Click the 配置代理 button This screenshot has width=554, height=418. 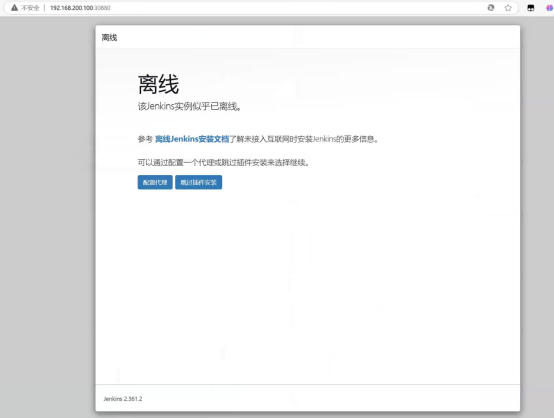point(155,182)
